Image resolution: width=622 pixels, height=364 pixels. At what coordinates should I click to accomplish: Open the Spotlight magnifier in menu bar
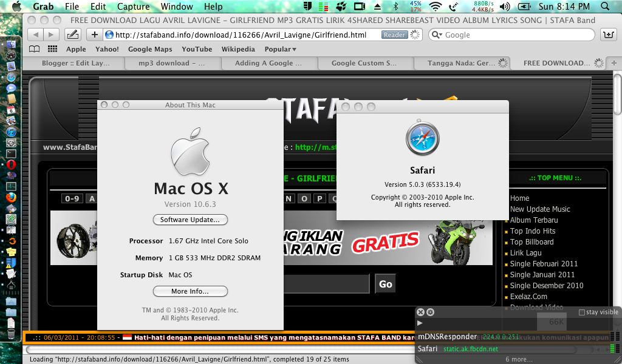click(x=605, y=6)
